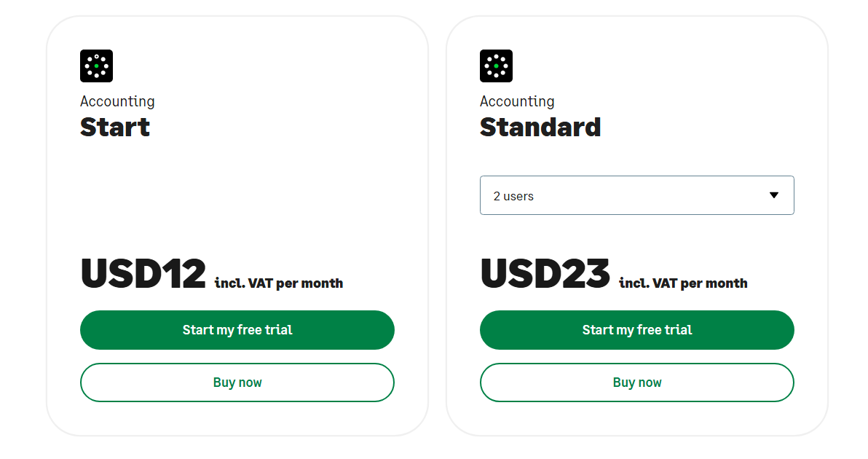Click 'Buy now' under the USD23 price
The image size is (868, 459).
636,382
